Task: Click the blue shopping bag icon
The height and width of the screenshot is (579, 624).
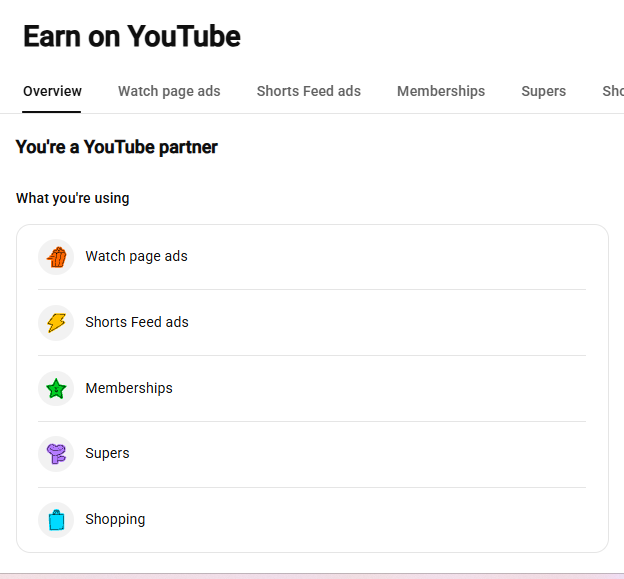Action: coord(56,520)
